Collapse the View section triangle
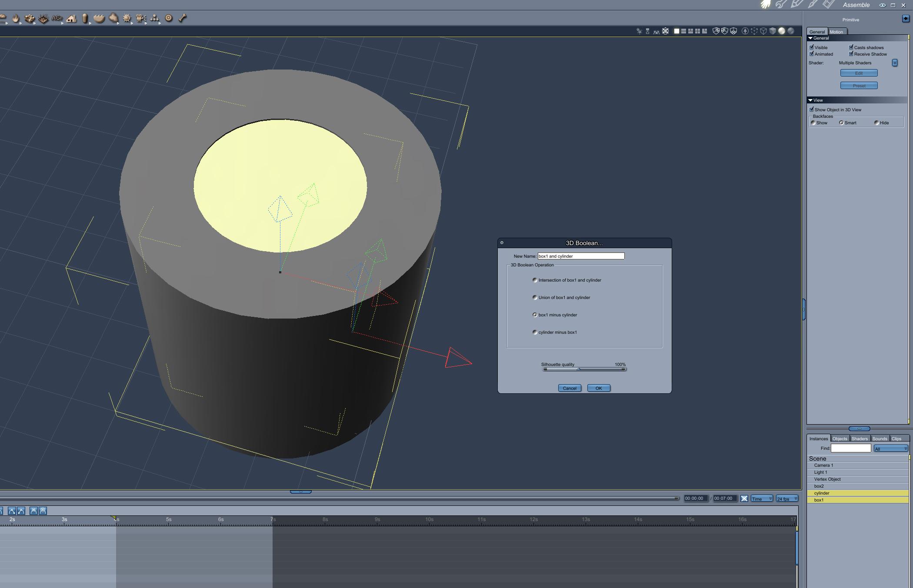The width and height of the screenshot is (913, 588). click(x=810, y=100)
